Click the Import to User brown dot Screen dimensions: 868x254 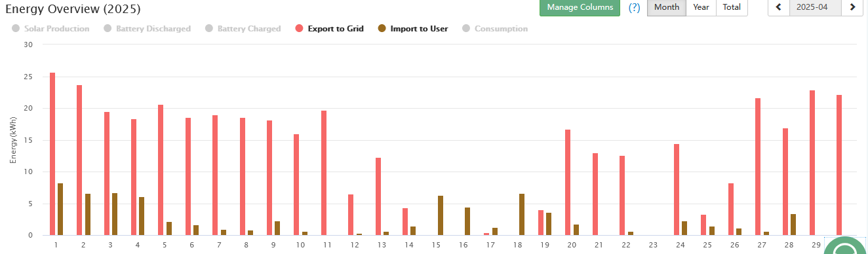pos(382,29)
